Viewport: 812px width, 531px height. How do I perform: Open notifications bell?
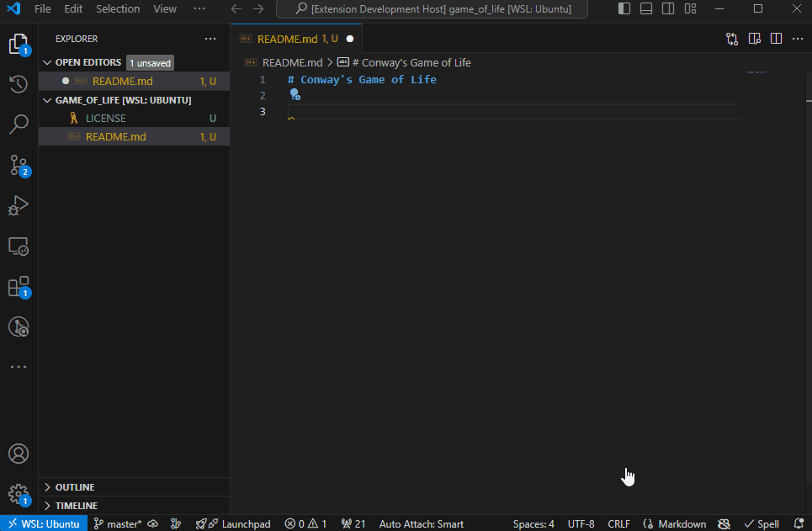pyautogui.click(x=799, y=523)
